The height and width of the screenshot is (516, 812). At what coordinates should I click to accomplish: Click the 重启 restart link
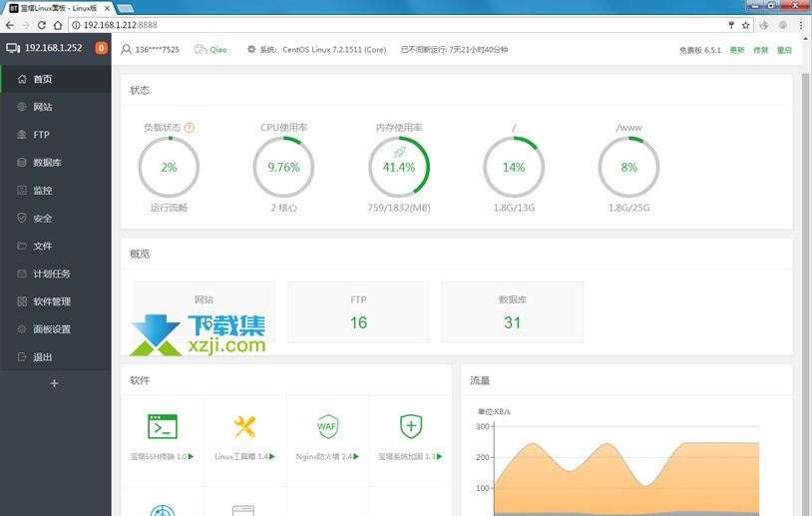point(784,50)
